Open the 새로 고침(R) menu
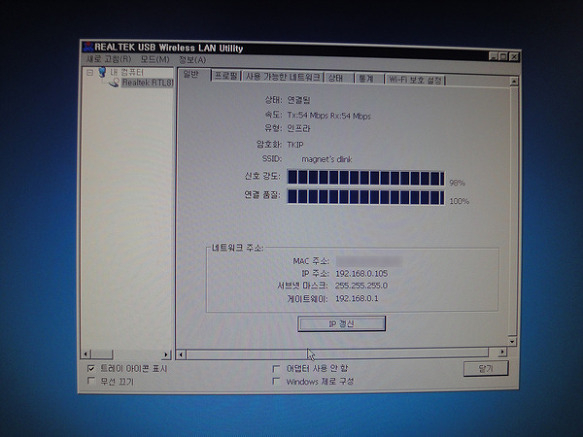 point(109,59)
